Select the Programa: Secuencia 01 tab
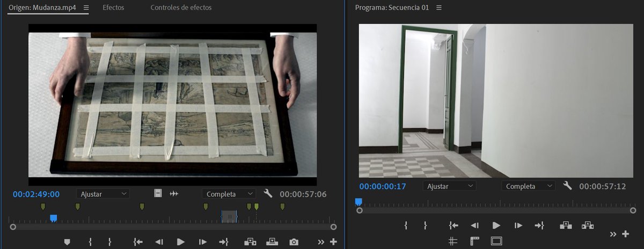The height and width of the screenshot is (249, 644). click(392, 8)
